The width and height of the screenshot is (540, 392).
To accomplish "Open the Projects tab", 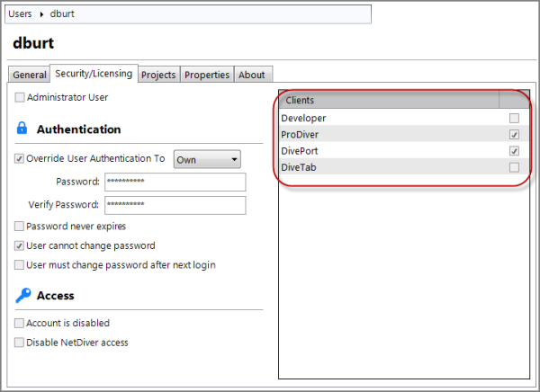I will tap(159, 75).
